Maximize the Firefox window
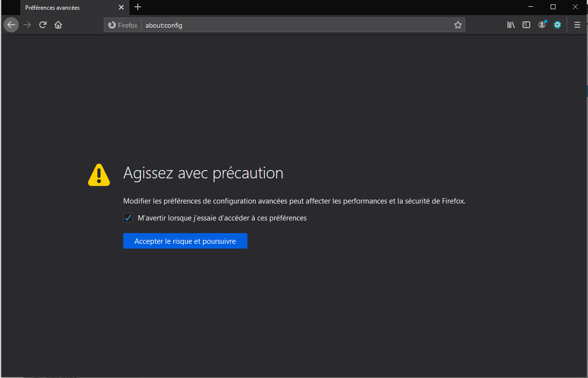The height and width of the screenshot is (378, 588). pos(553,7)
